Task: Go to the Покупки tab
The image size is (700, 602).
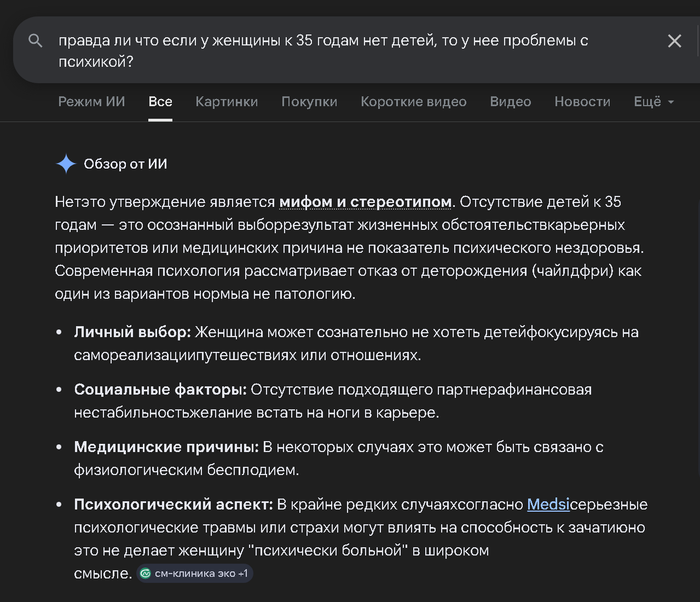Action: 309,102
